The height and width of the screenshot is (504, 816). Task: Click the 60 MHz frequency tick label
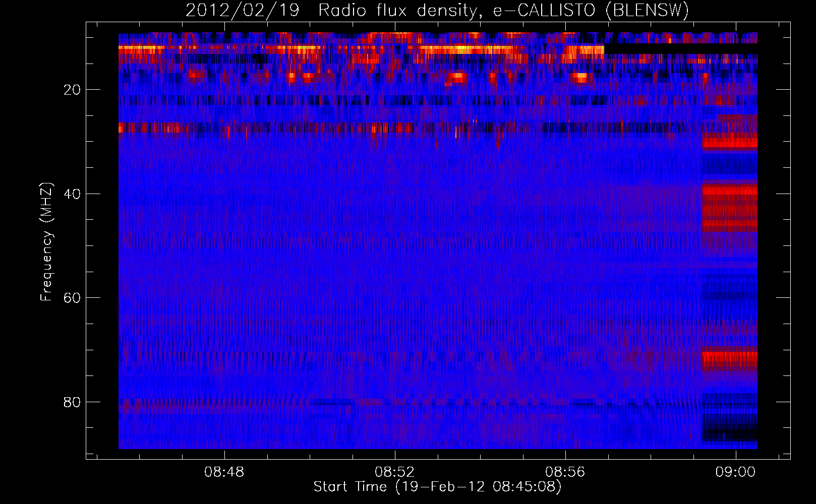(73, 298)
